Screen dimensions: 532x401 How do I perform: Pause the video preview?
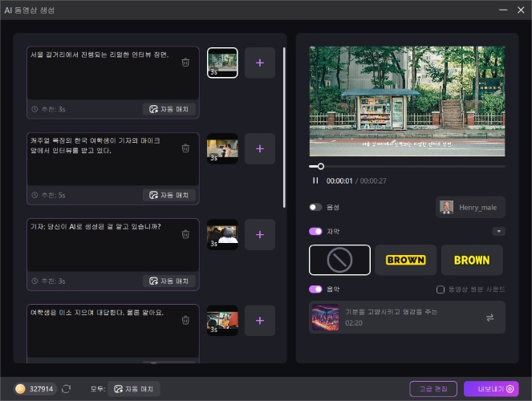click(x=315, y=180)
